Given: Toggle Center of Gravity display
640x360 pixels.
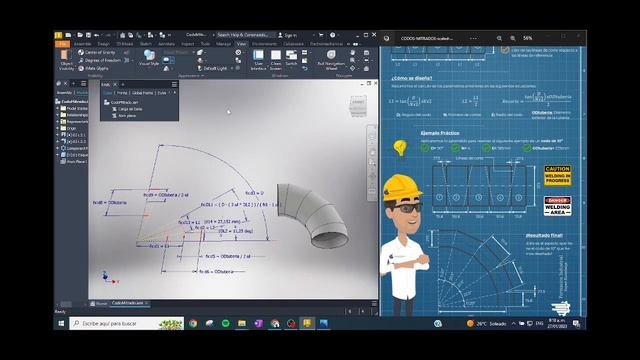Looking at the screenshot, I should tap(97, 53).
